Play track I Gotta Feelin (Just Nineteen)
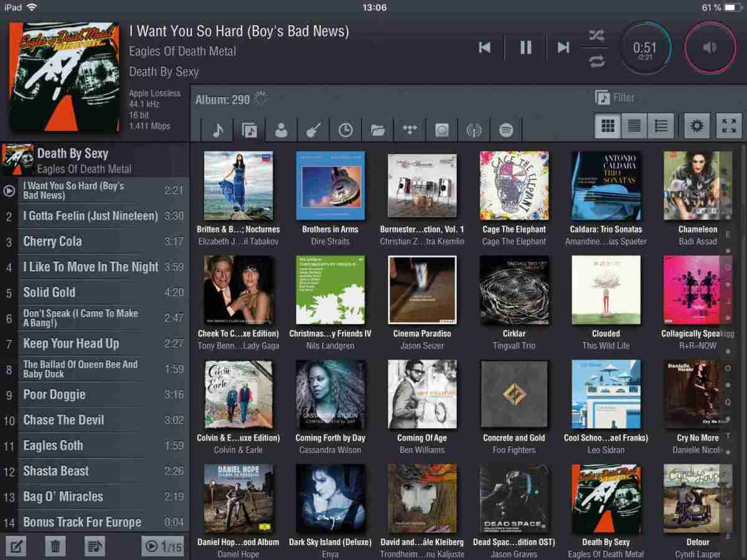 95,216
